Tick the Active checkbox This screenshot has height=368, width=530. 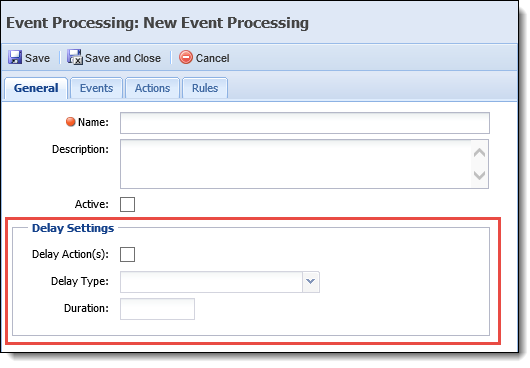[x=127, y=204]
